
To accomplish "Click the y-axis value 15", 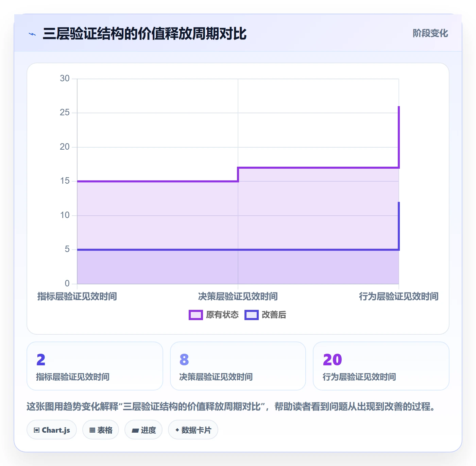I will pos(65,181).
